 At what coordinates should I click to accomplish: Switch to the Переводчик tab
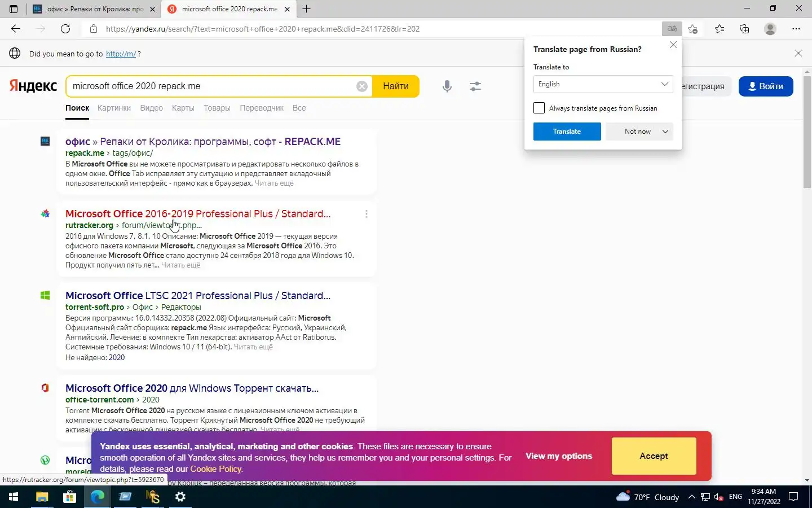point(262,108)
